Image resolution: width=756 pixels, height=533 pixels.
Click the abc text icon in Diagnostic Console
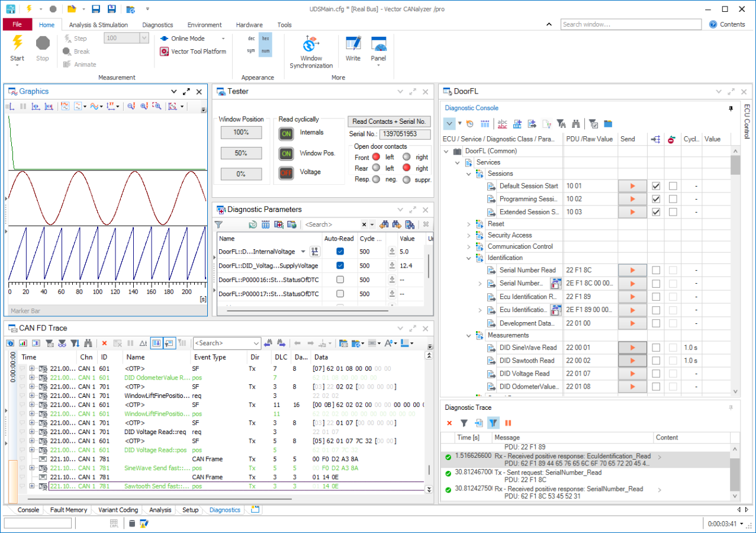502,124
